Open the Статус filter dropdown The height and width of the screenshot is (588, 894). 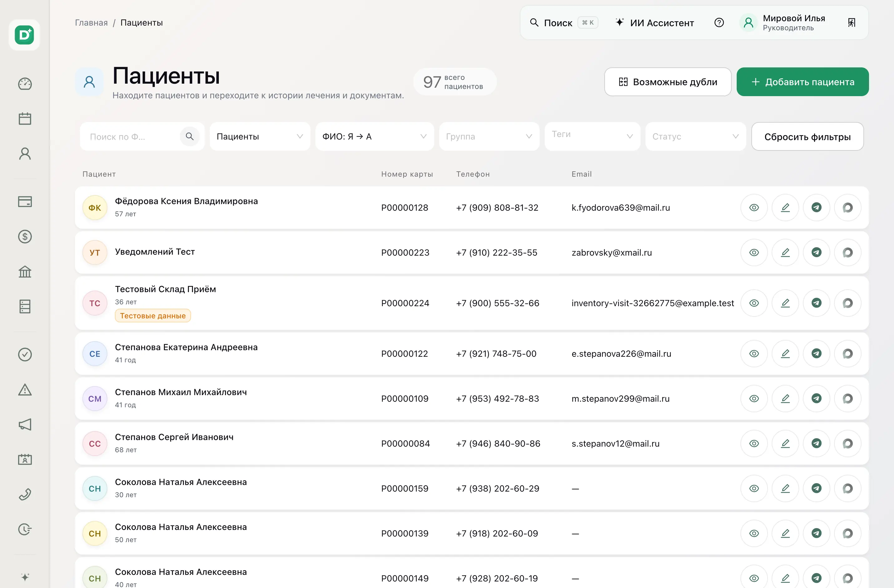coord(696,136)
